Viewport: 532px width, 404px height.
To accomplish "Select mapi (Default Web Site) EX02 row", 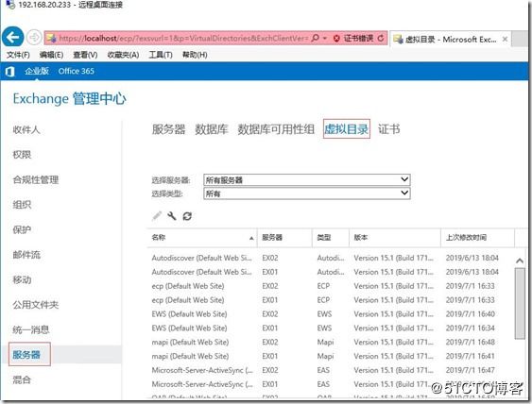I will [x=330, y=342].
